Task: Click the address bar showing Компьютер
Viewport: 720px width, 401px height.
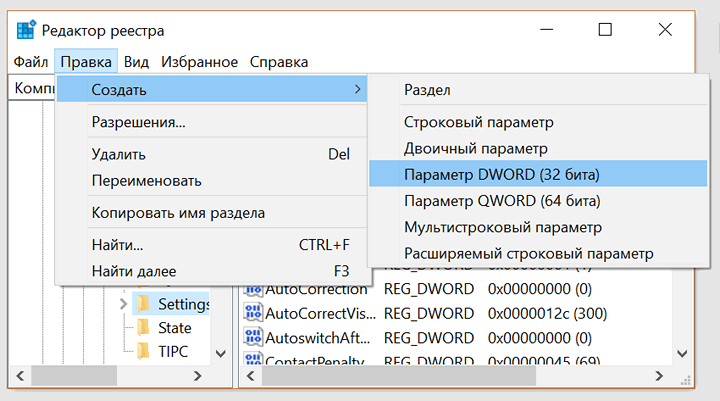Action: click(32, 87)
